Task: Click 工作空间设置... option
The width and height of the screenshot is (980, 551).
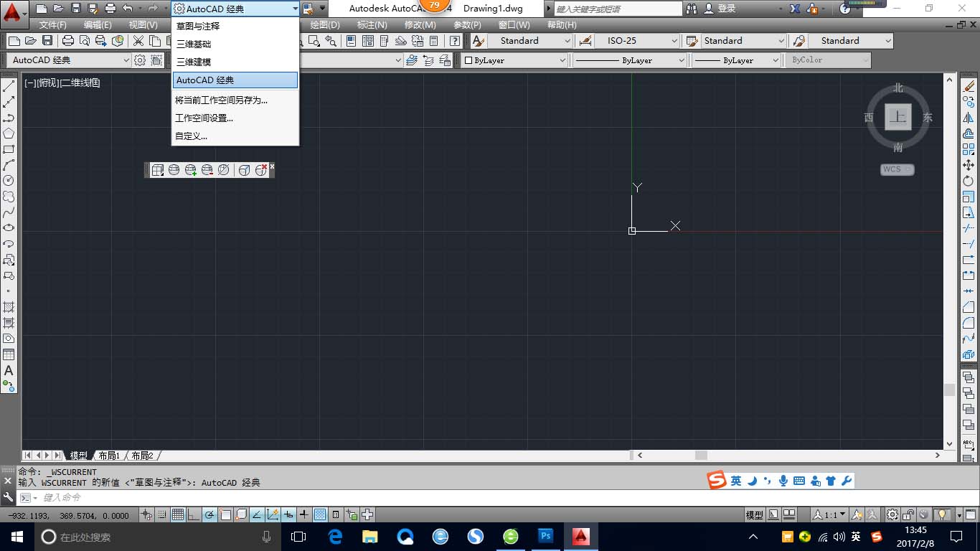Action: tap(204, 118)
